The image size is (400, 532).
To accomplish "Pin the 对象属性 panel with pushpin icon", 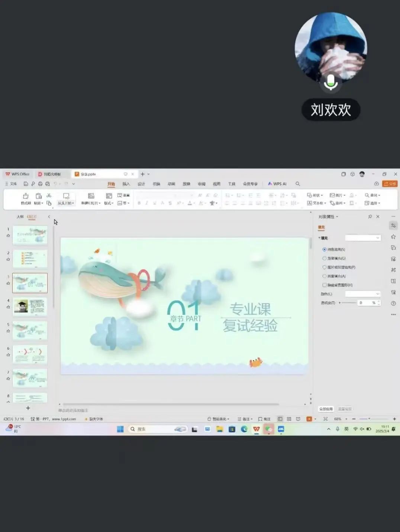I will [x=370, y=217].
